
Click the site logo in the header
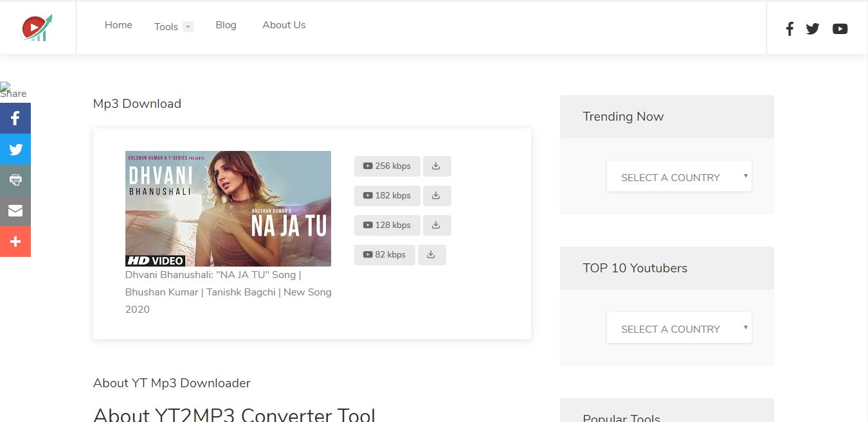point(37,28)
